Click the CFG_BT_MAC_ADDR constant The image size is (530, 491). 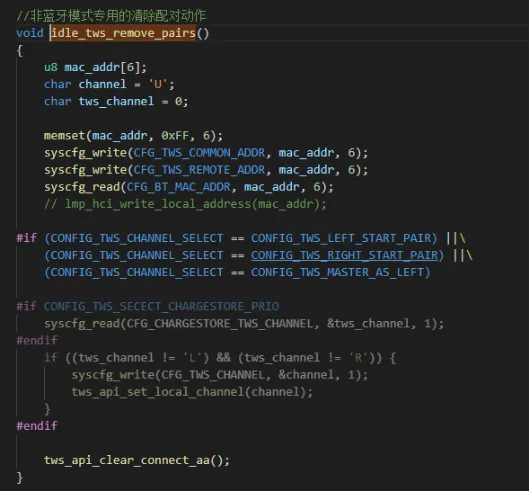[178, 187]
